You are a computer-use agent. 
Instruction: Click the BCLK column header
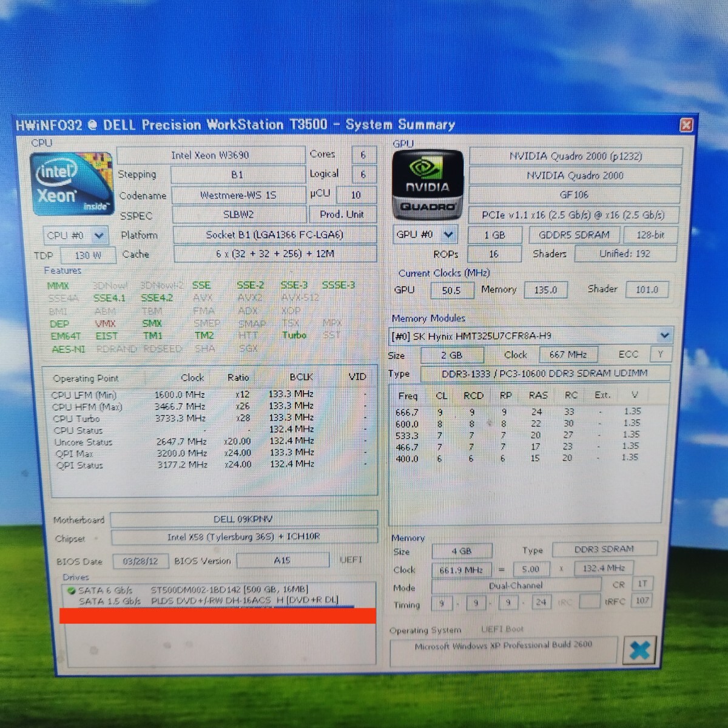[301, 377]
